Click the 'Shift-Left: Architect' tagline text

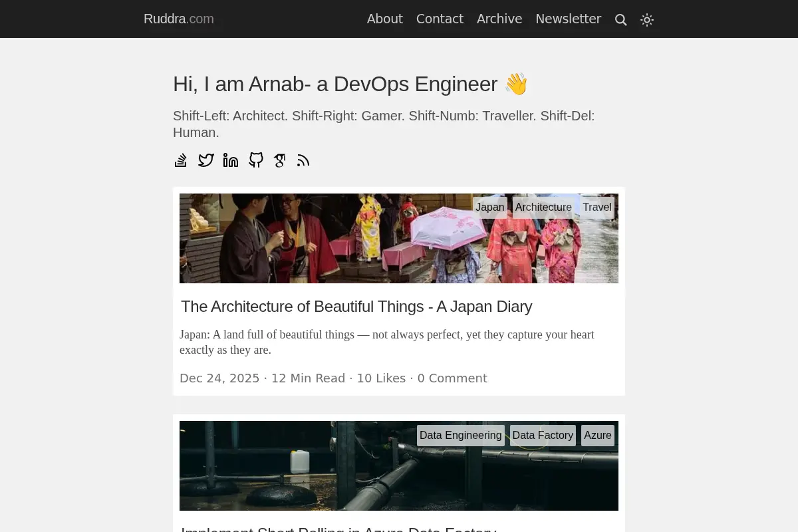tap(384, 124)
